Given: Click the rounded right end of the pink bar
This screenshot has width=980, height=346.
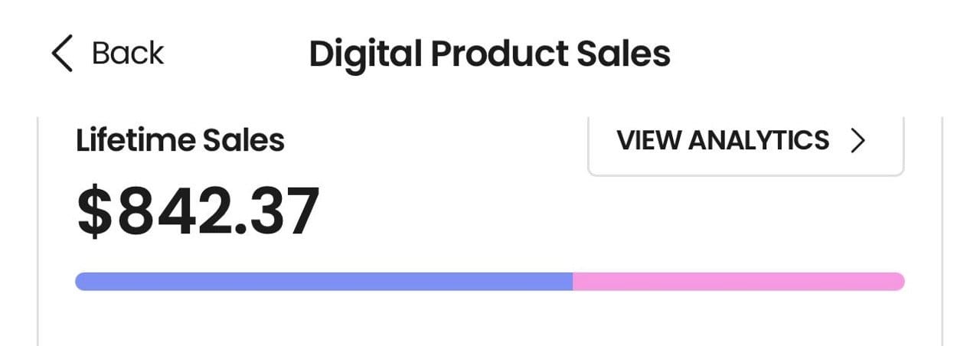Looking at the screenshot, I should [899, 282].
